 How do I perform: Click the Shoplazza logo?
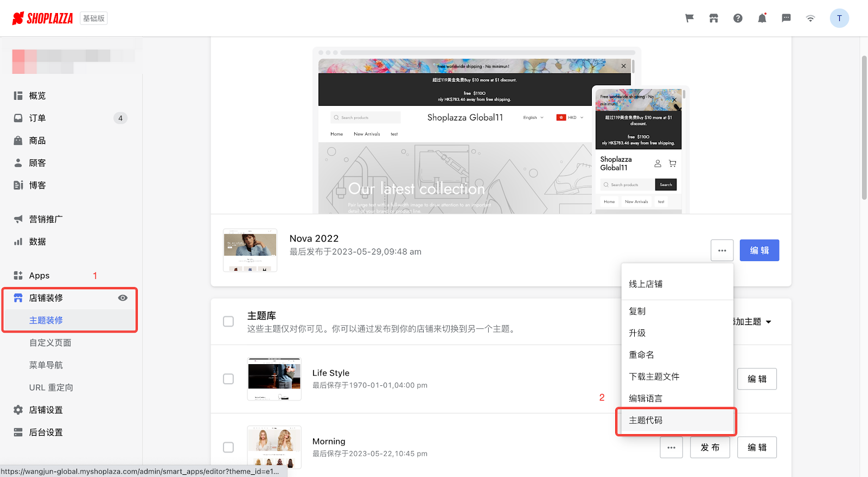(x=42, y=18)
